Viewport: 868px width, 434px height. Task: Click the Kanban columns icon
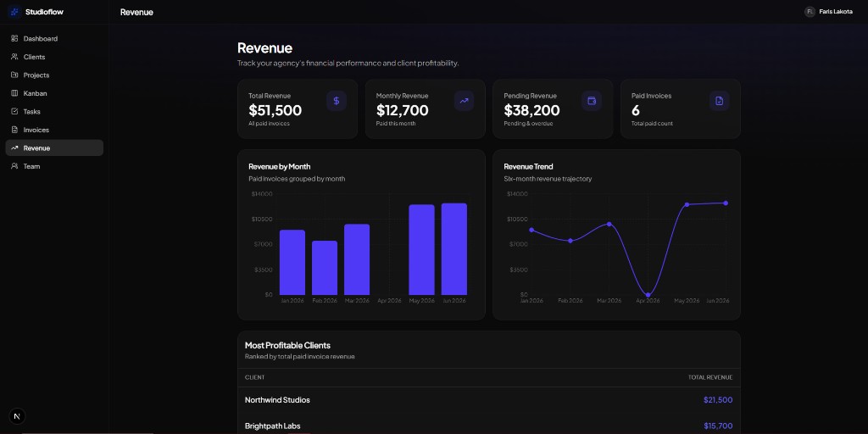tap(14, 93)
